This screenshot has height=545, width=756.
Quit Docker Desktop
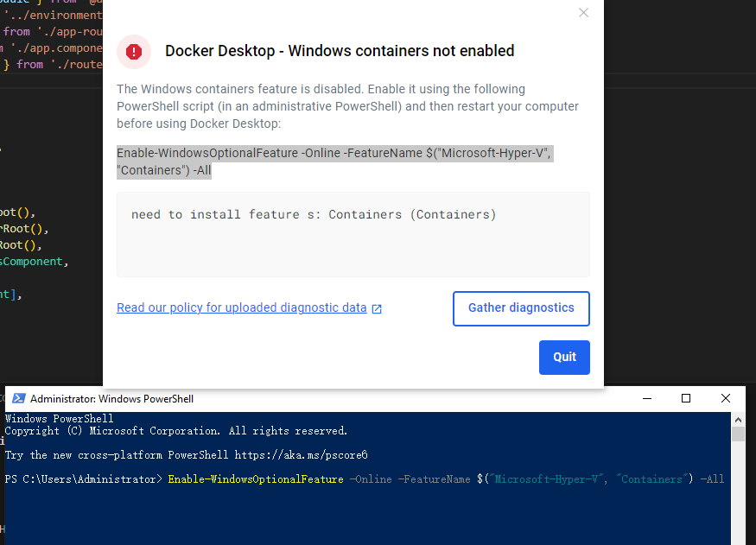(x=564, y=357)
